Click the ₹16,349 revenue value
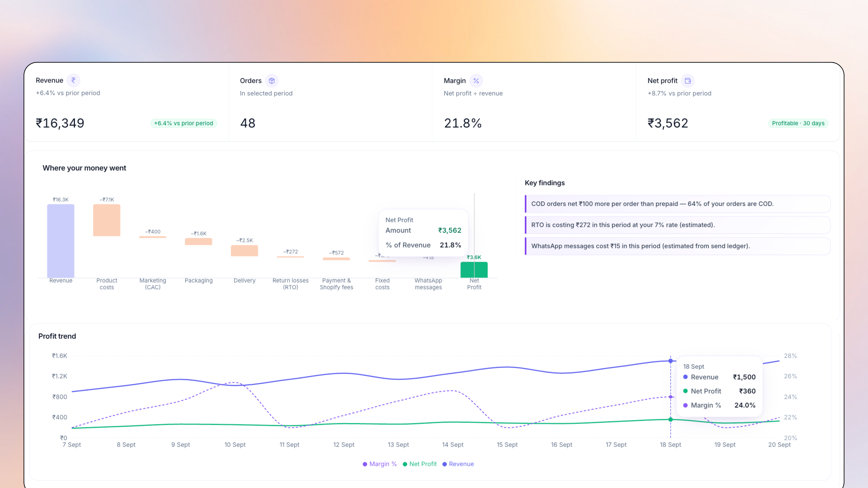This screenshot has width=868, height=488. (x=60, y=123)
